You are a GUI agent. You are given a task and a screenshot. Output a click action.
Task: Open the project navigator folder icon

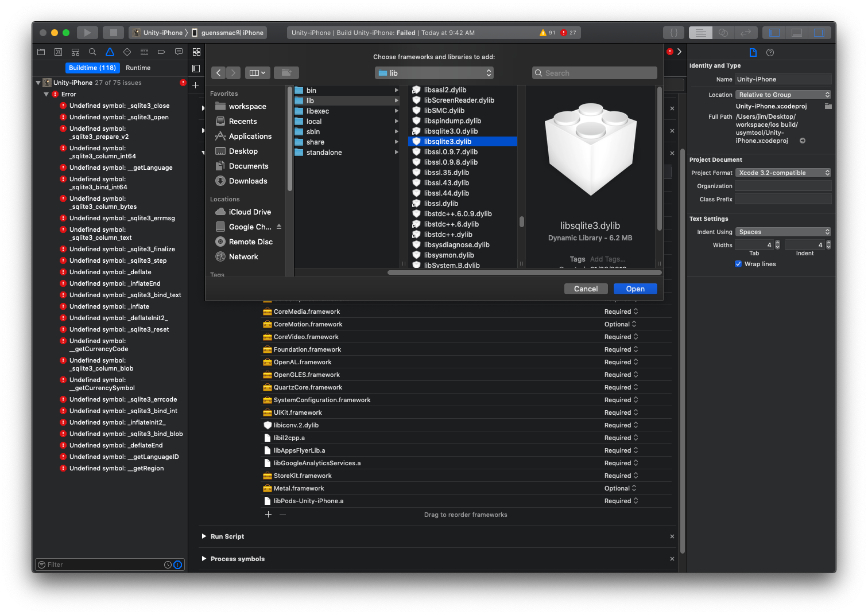point(41,52)
